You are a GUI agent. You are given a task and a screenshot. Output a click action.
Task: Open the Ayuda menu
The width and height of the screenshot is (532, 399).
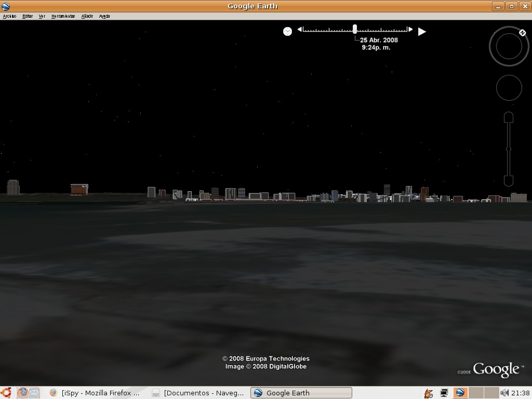104,16
